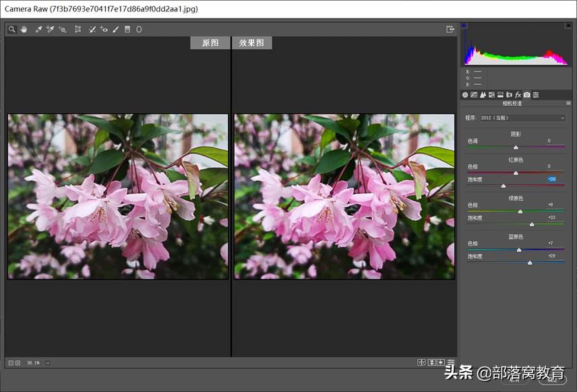577x392 pixels.
Task: Toggle the before/after split view mode
Action: (421, 362)
